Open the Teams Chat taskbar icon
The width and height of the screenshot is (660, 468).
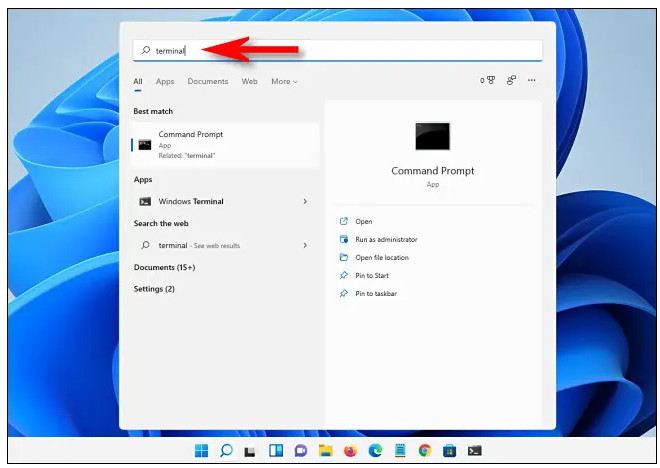click(x=300, y=450)
